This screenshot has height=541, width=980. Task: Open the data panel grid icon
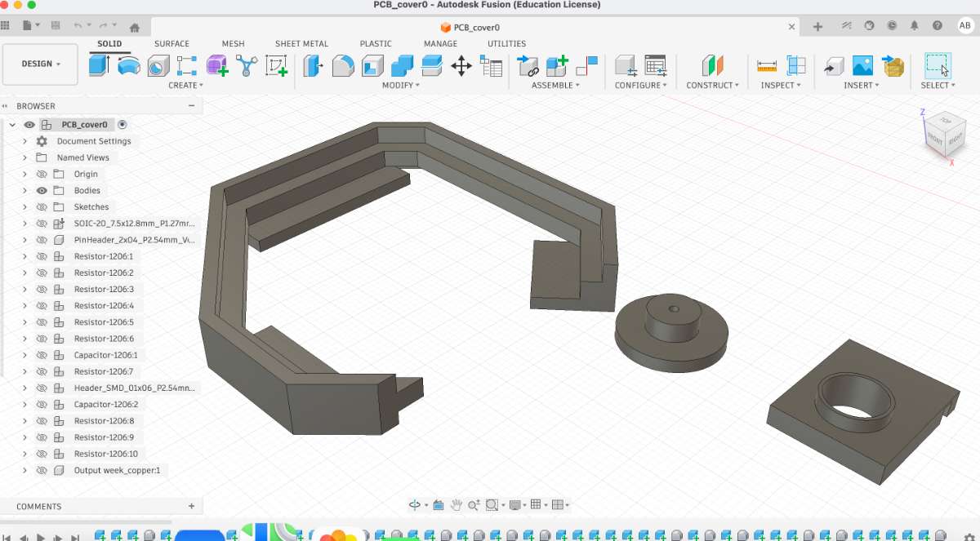(6, 26)
